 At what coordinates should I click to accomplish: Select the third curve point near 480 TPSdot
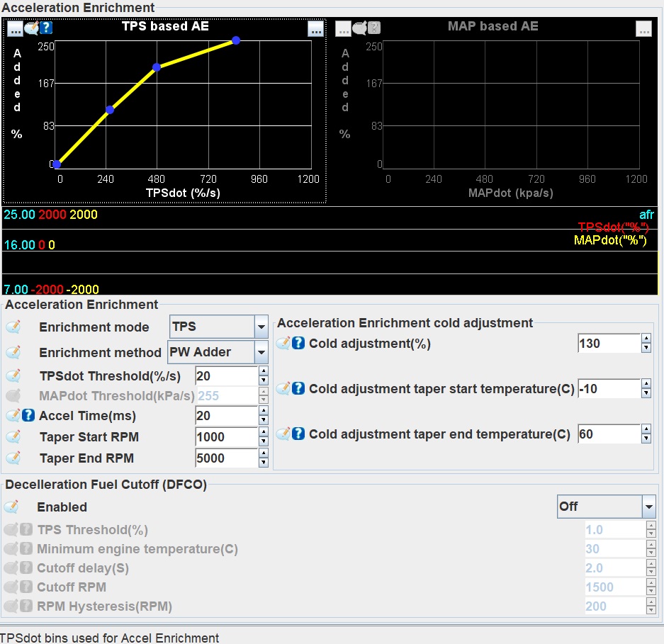coord(157,67)
